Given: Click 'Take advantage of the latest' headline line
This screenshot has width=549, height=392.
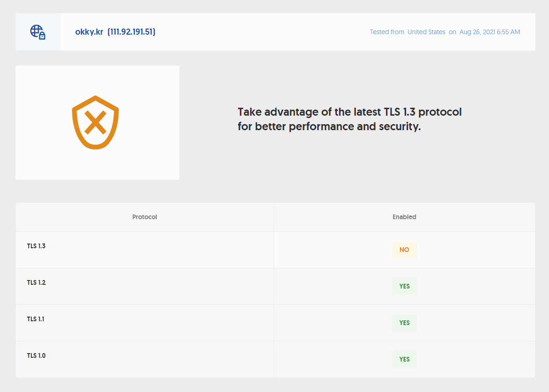Looking at the screenshot, I should 349,112.
